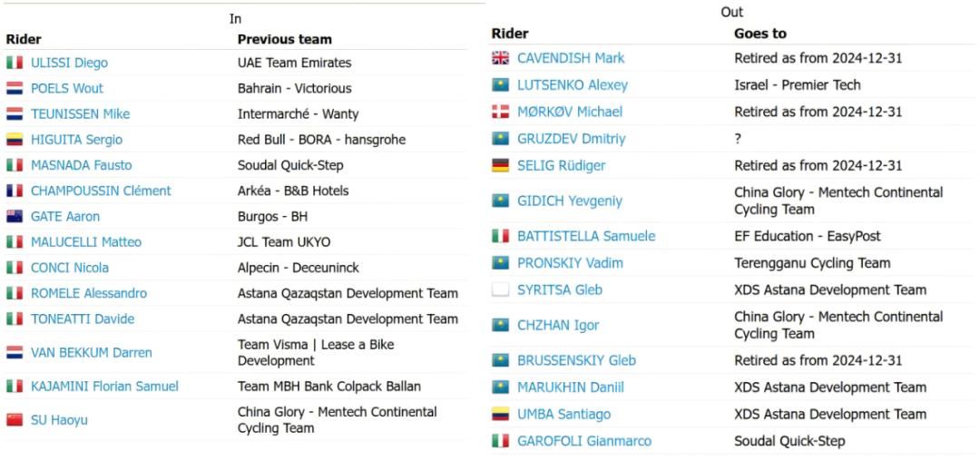Open BATTISTELLA Samuele rider page
The height and width of the screenshot is (461, 980).
click(585, 236)
